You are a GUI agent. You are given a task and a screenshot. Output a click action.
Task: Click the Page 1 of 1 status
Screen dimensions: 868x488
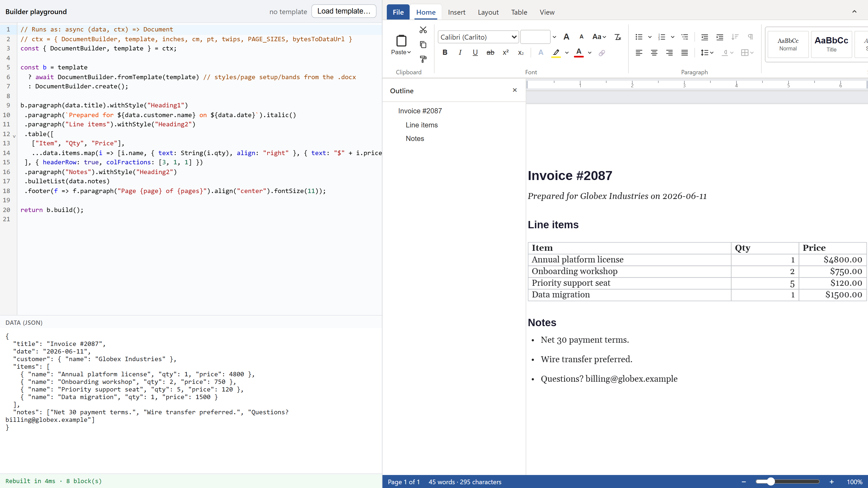(x=404, y=482)
